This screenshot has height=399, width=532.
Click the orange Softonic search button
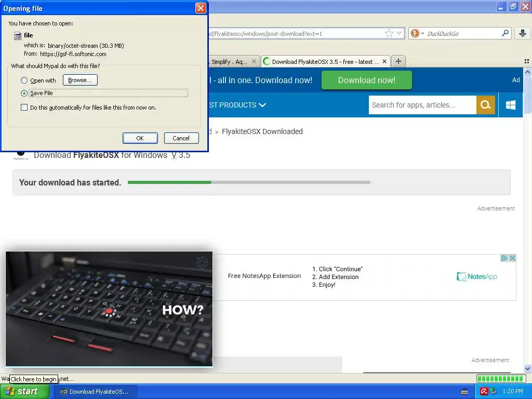point(486,105)
